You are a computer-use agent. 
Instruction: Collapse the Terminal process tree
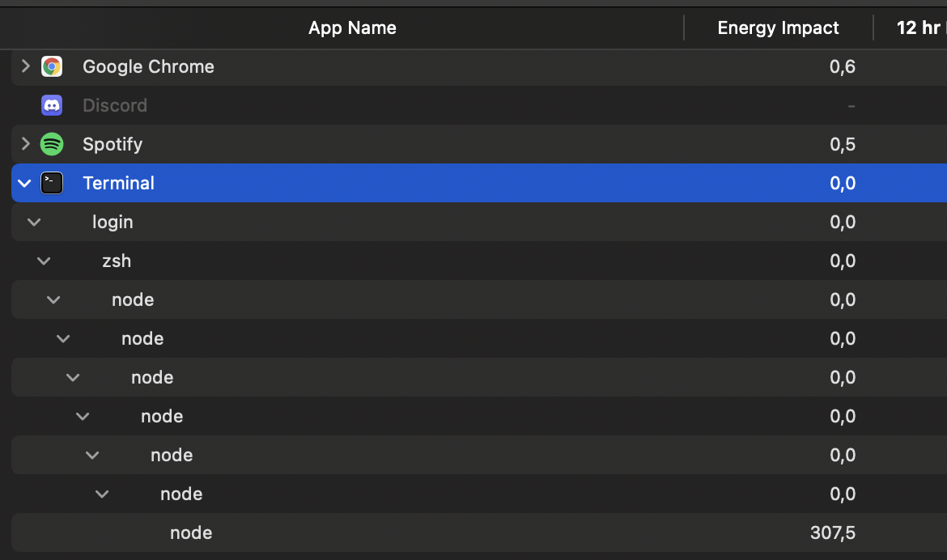[x=25, y=183]
